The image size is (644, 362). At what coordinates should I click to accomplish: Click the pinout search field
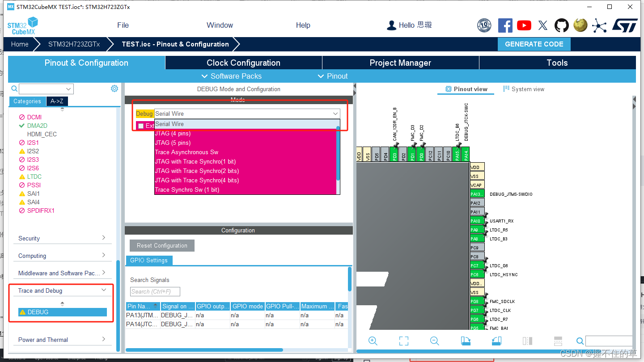pos(609,341)
